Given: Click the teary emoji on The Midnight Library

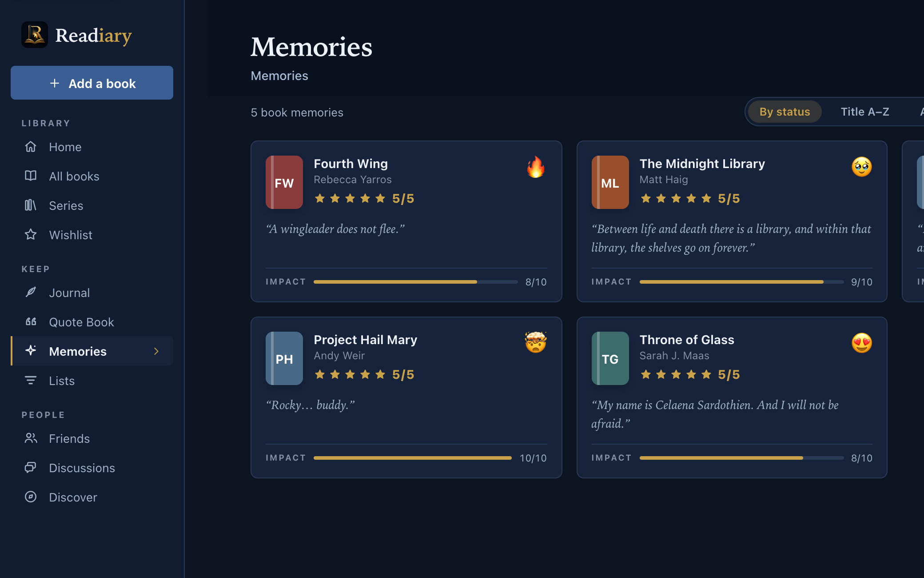Looking at the screenshot, I should coord(862,167).
